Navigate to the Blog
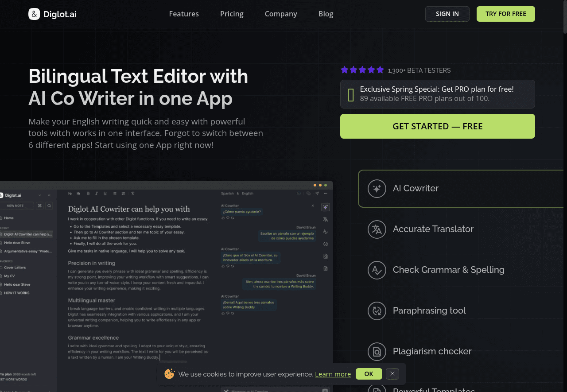The image size is (567, 392). point(326,14)
